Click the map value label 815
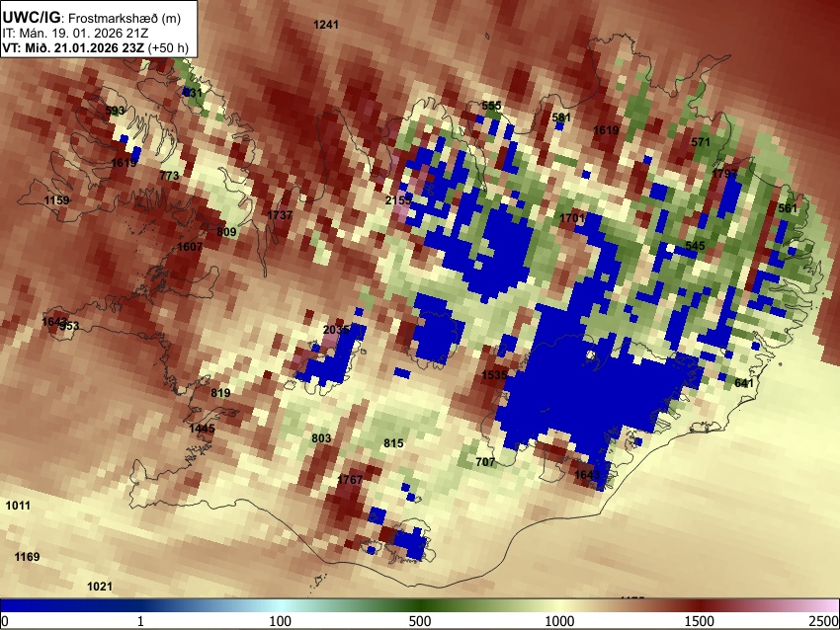This screenshot has height=630, width=840. (393, 443)
